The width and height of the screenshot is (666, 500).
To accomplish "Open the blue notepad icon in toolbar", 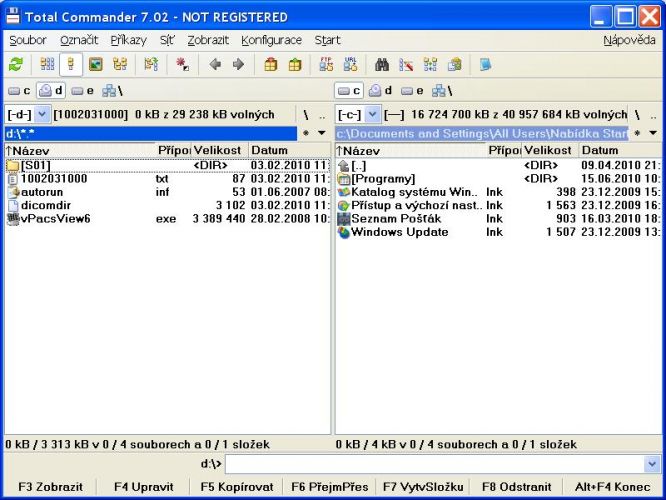I will click(x=485, y=65).
